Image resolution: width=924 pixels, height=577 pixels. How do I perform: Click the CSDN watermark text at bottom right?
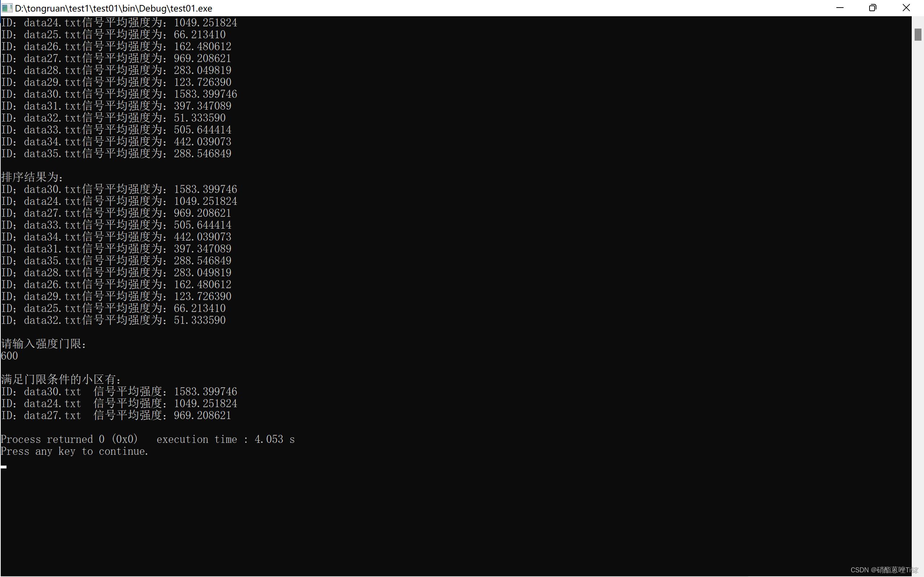pos(884,570)
